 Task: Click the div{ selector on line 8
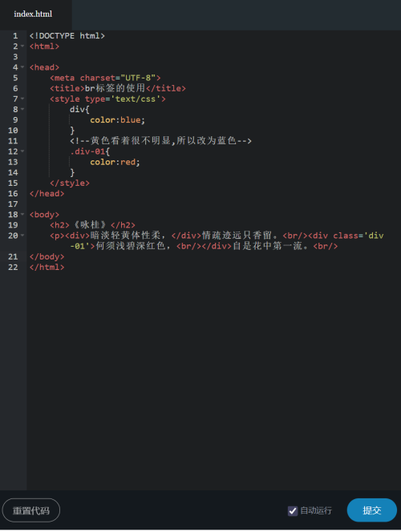(79, 109)
